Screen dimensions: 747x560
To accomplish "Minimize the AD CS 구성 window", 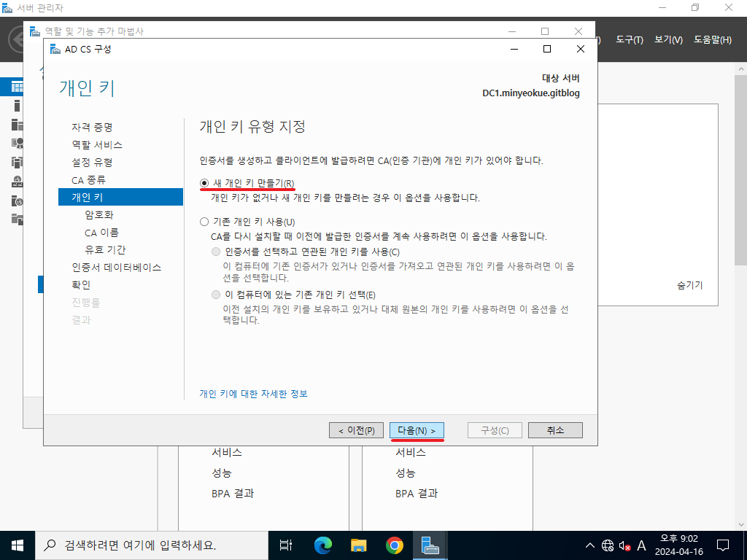I will [514, 49].
